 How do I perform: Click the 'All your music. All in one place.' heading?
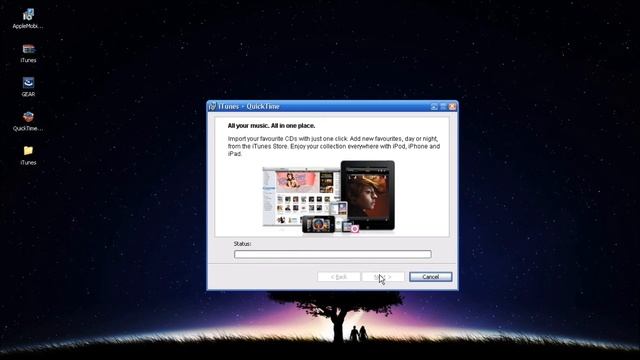point(271,126)
